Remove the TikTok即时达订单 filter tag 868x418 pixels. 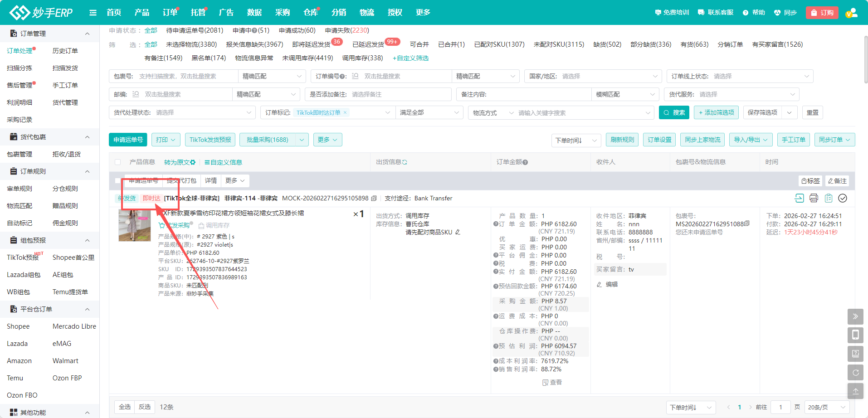pos(345,112)
